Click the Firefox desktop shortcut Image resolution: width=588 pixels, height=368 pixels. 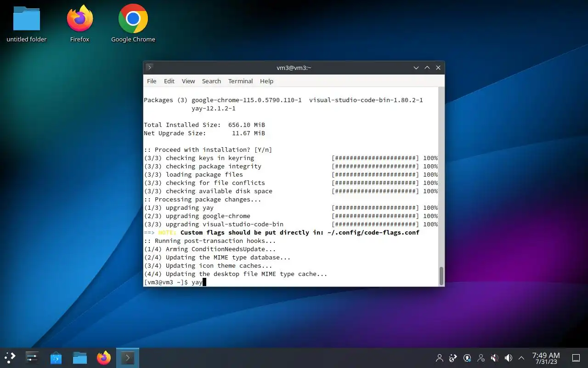(x=80, y=24)
